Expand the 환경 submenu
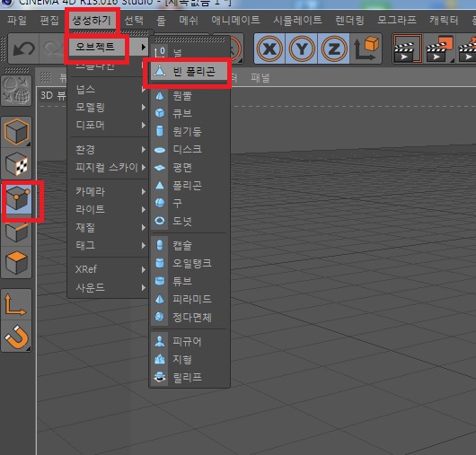The width and height of the screenshot is (476, 455). point(109,149)
